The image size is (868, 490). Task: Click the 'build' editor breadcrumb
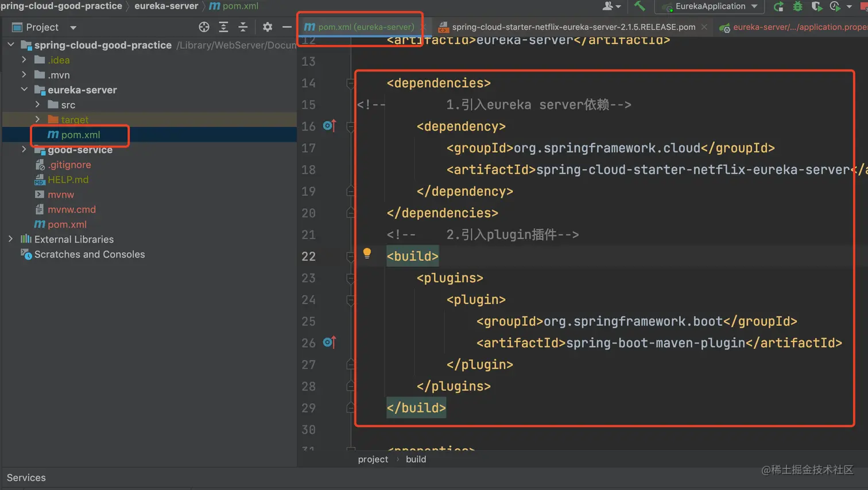coord(416,459)
